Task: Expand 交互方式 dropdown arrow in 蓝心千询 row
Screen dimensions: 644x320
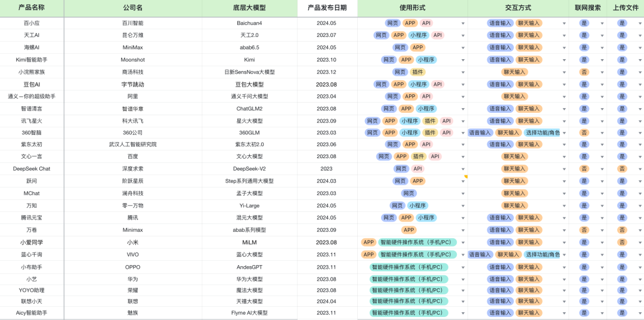Action: [564, 255]
